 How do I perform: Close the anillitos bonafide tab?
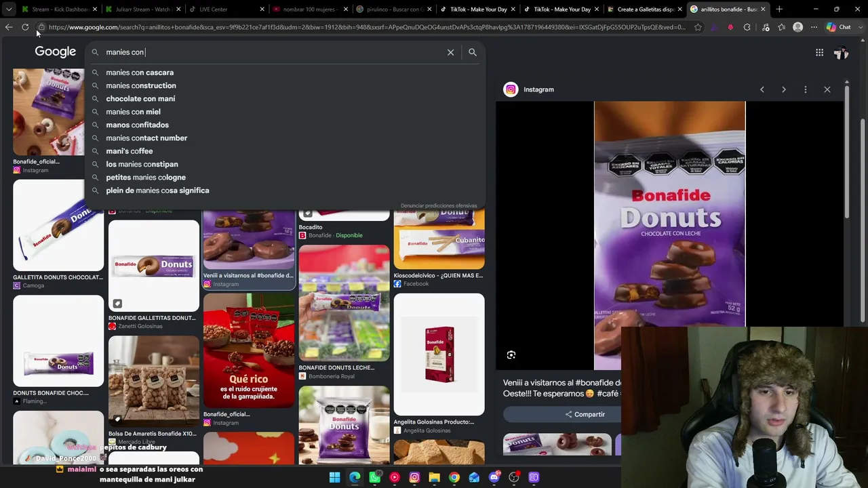click(x=763, y=9)
